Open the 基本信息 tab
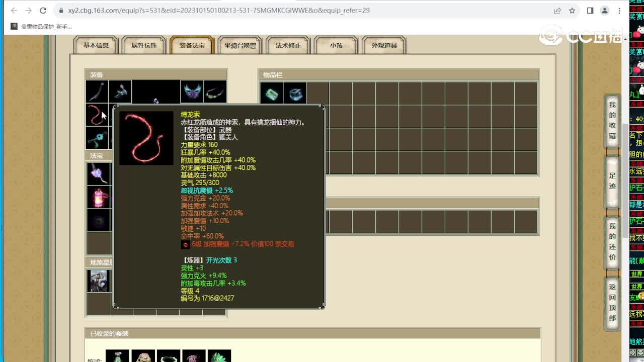644x362 pixels. pyautogui.click(x=96, y=45)
